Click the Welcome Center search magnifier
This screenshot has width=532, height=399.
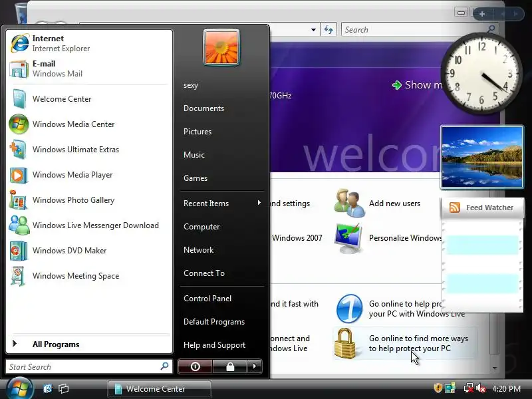[x=491, y=29]
